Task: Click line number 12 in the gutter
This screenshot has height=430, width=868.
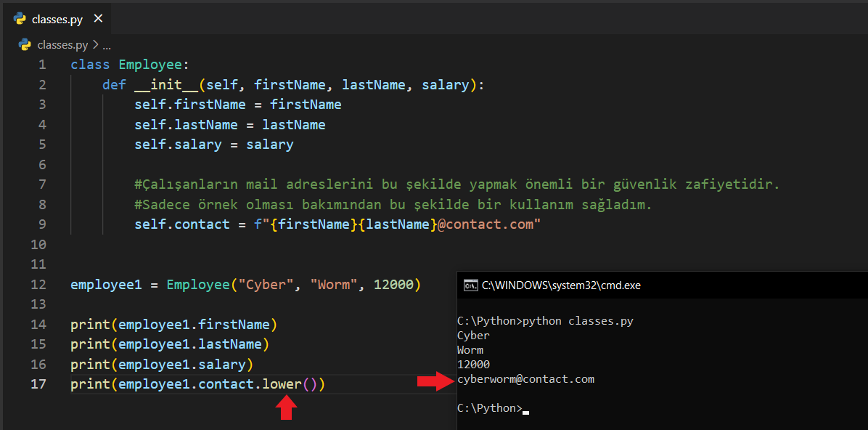Action: click(x=39, y=284)
